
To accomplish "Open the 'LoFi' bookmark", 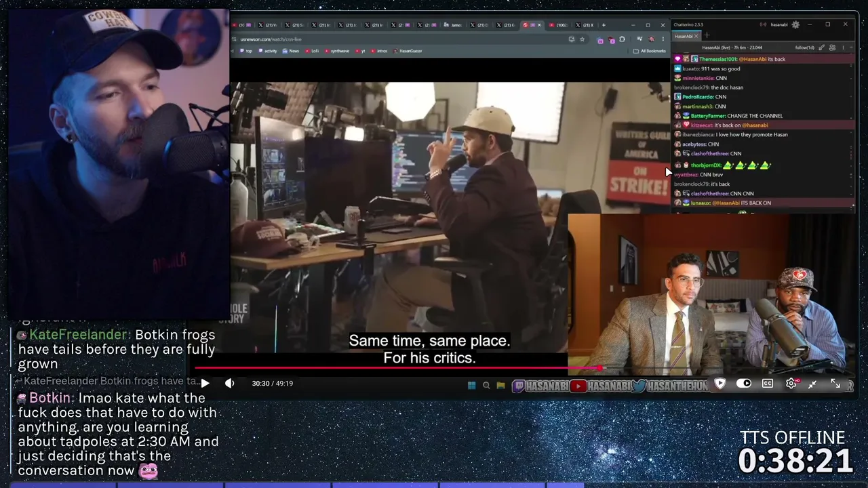I will point(312,51).
